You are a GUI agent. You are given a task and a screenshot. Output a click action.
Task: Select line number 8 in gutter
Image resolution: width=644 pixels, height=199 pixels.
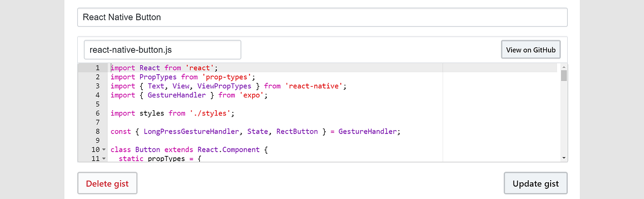coord(97,131)
